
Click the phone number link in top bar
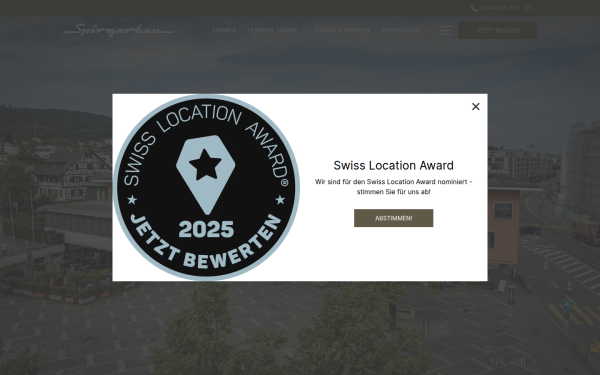[496, 8]
